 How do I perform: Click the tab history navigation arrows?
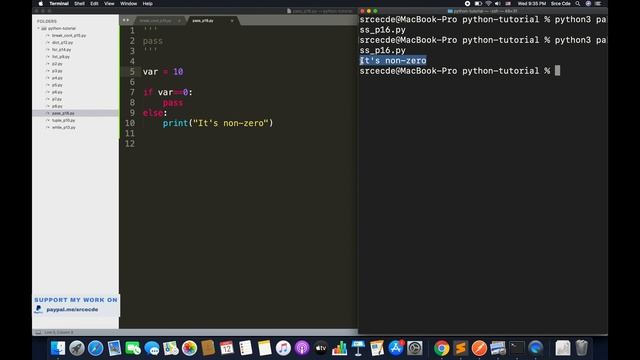126,20
